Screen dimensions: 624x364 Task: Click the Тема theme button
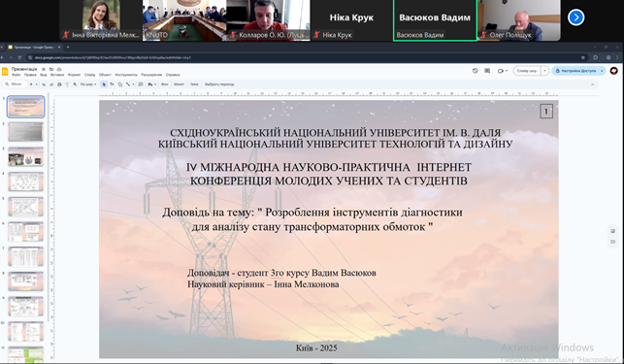point(194,84)
